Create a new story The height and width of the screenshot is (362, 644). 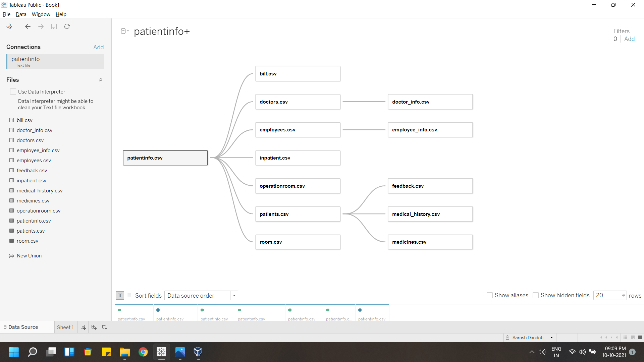pos(105,327)
